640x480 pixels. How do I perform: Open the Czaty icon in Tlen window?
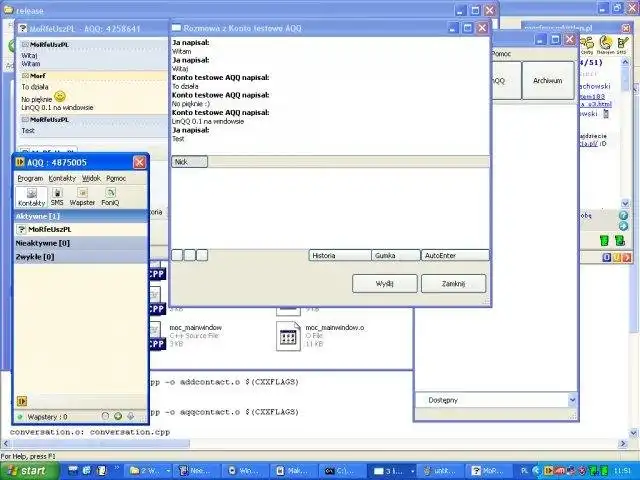click(x=587, y=45)
